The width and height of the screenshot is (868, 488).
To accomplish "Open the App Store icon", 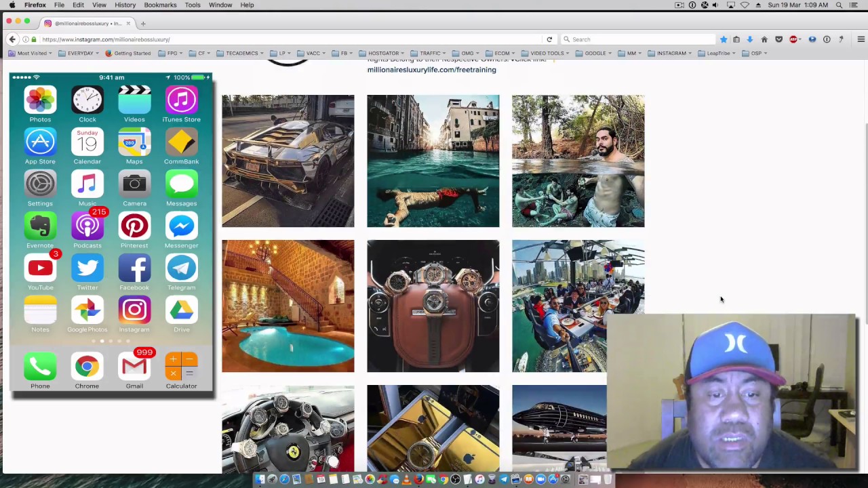I will coord(40,142).
